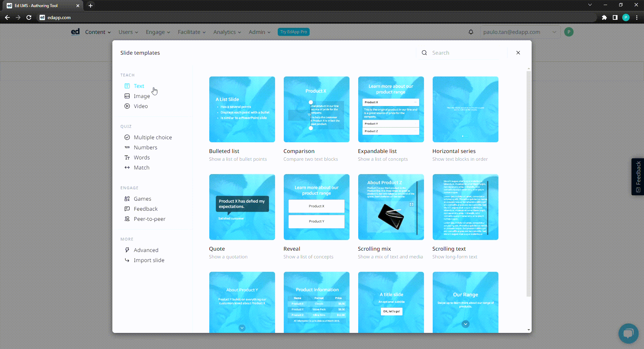Choose the Reveal template thumbnail
The width and height of the screenshot is (644, 349).
(x=317, y=207)
